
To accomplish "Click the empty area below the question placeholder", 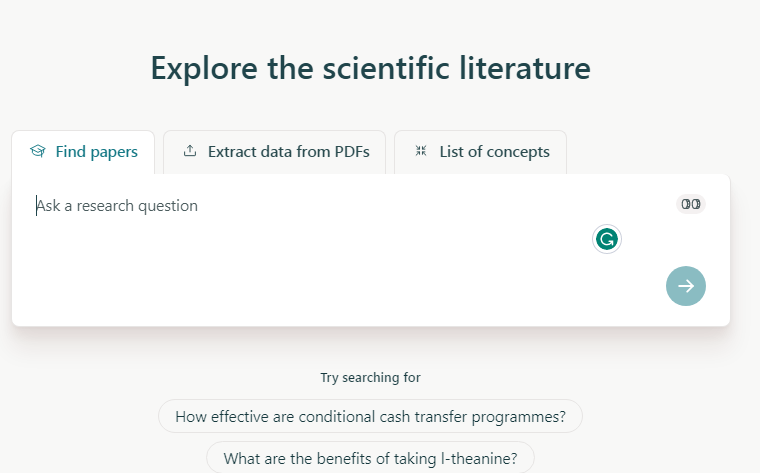I will 300,270.
